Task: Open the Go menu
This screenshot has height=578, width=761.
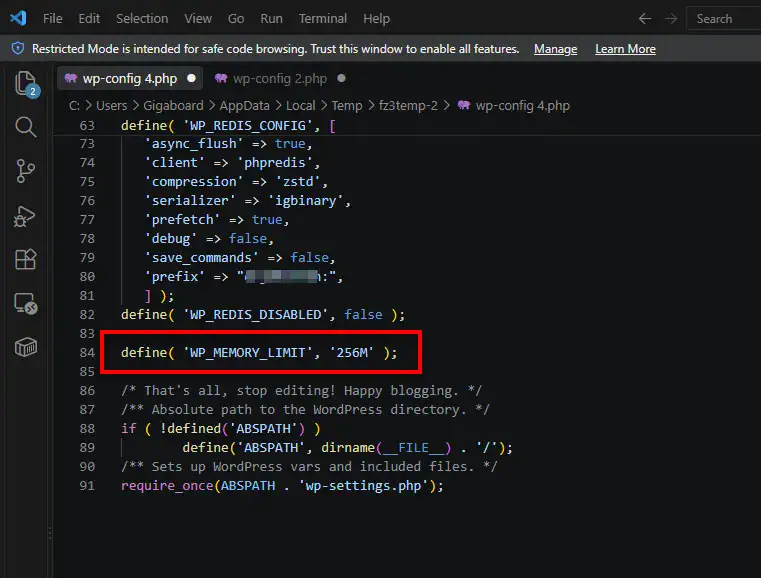Action: 236,18
